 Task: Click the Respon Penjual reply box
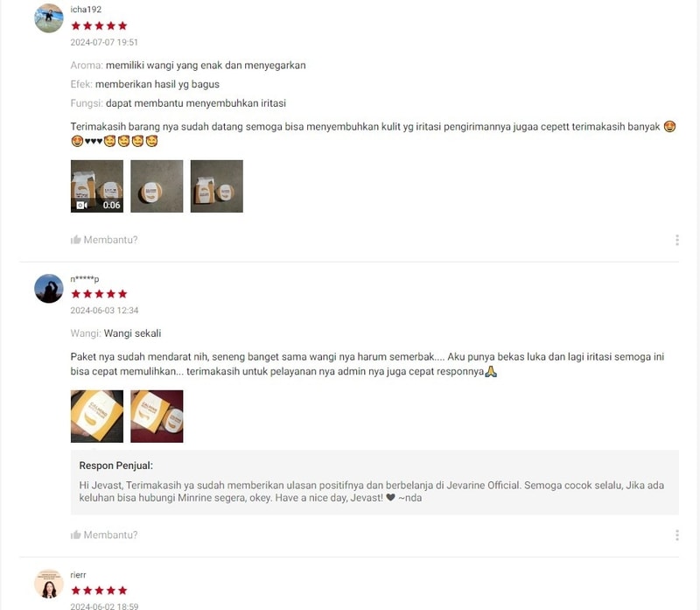coord(374,482)
